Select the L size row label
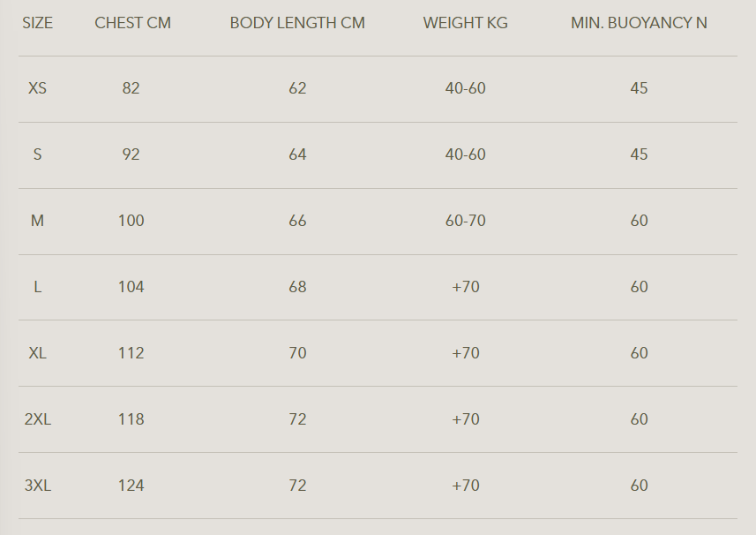The width and height of the screenshot is (756, 535). coord(37,287)
